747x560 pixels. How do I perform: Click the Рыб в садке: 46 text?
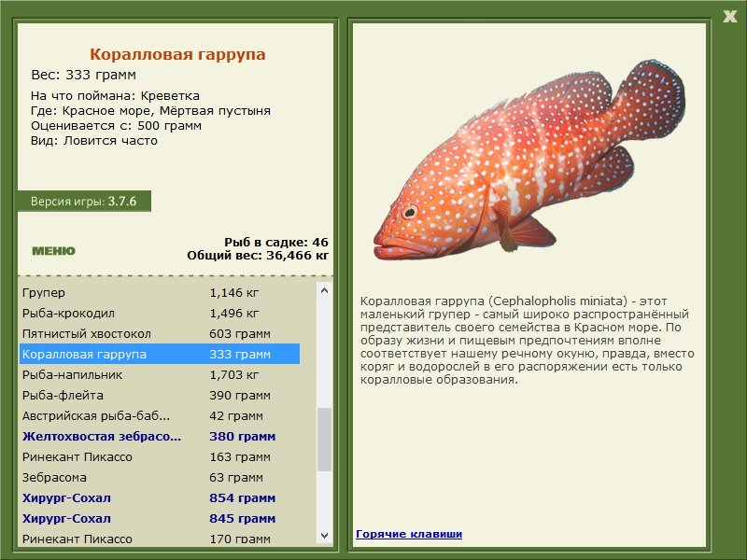click(x=276, y=242)
